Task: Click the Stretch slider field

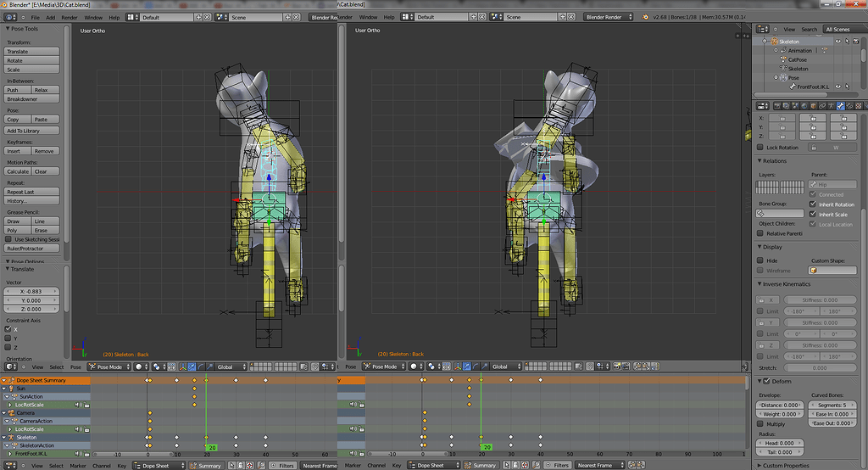Action: pyautogui.click(x=820, y=368)
